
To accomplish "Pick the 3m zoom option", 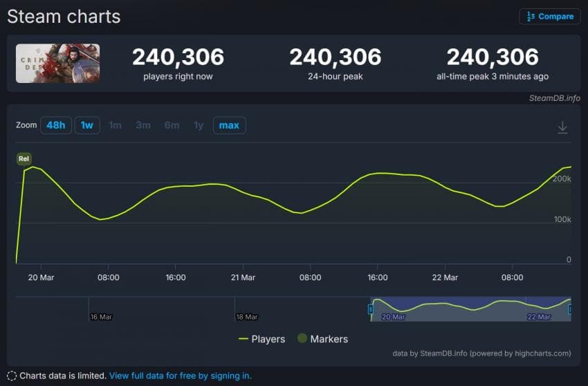I will tap(143, 125).
